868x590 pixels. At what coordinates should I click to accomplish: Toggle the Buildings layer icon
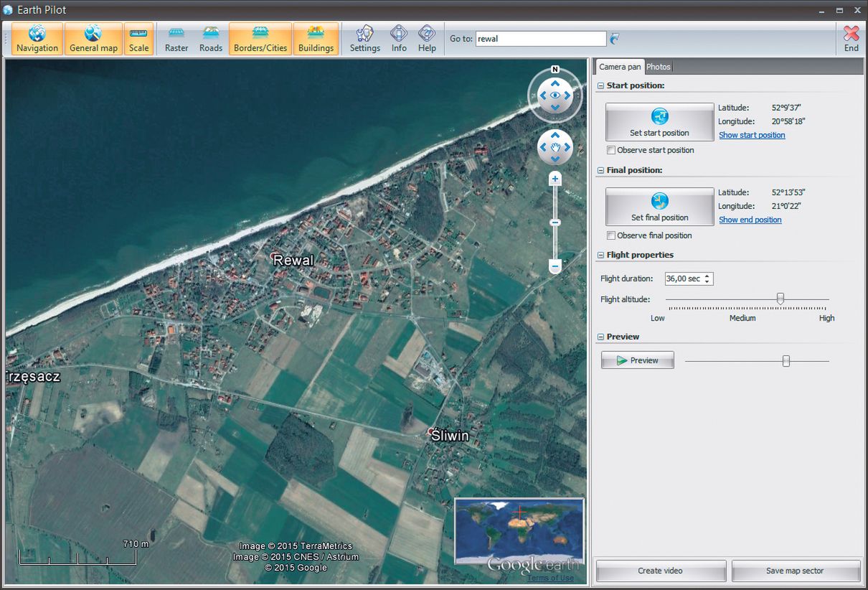[x=316, y=39]
